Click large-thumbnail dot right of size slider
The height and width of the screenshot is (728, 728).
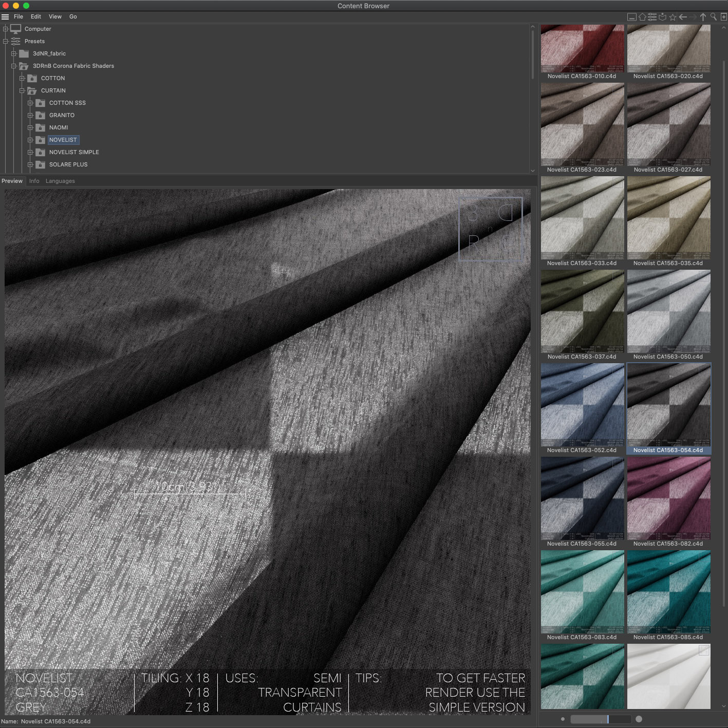click(639, 719)
